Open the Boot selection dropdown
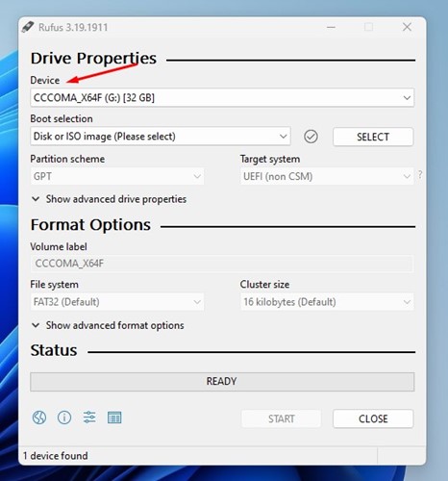 click(161, 137)
